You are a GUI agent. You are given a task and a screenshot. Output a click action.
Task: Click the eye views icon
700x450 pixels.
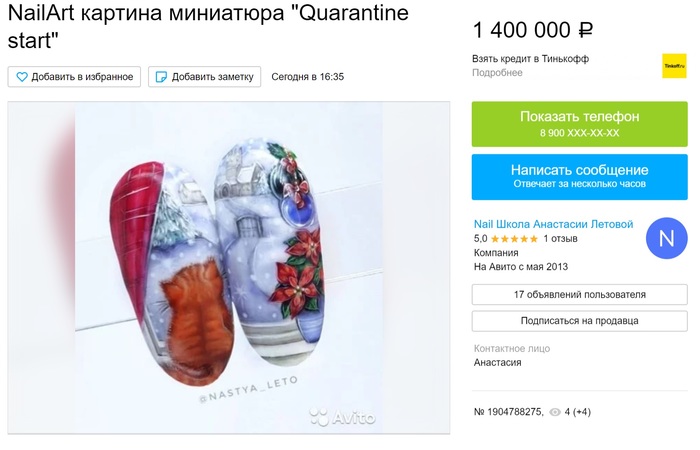click(554, 412)
